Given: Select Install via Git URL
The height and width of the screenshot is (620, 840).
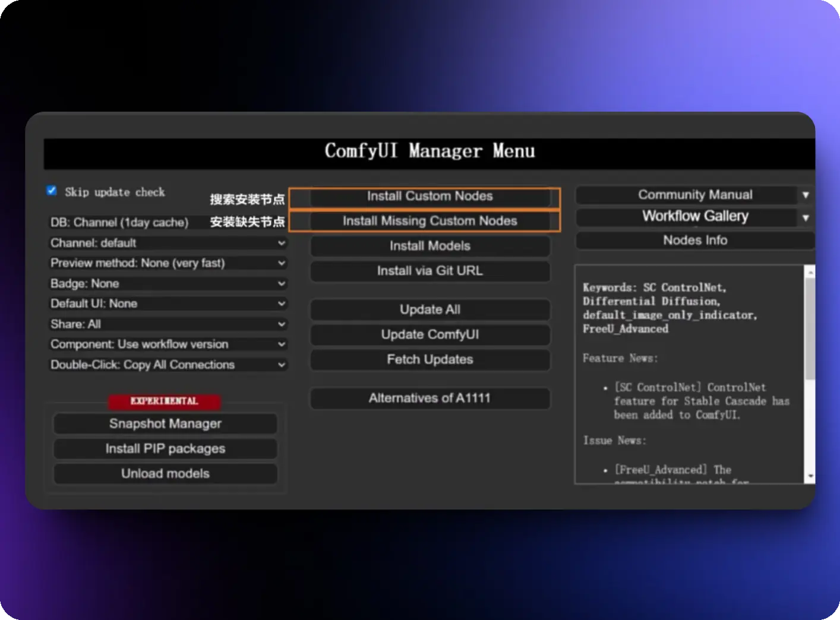Looking at the screenshot, I should coord(430,271).
